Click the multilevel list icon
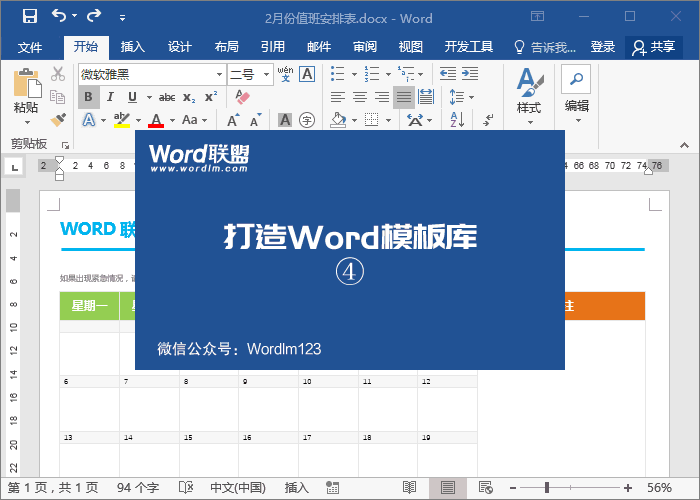The width and height of the screenshot is (700, 500). (x=406, y=74)
